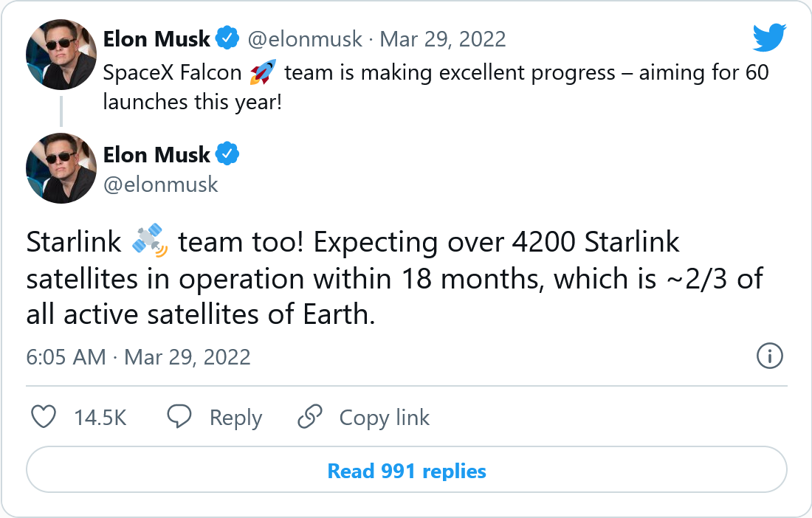The image size is (812, 518).
Task: Click the Twitter bird logo
Action: (x=770, y=38)
